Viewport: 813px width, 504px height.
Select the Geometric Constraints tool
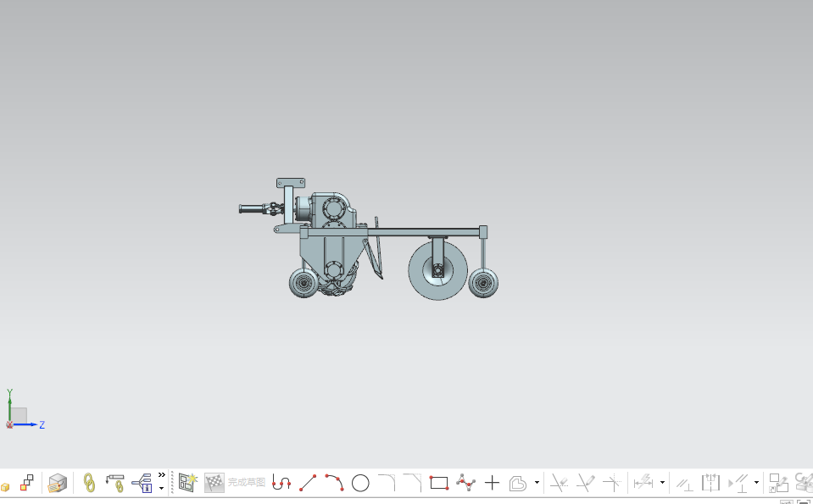(685, 485)
